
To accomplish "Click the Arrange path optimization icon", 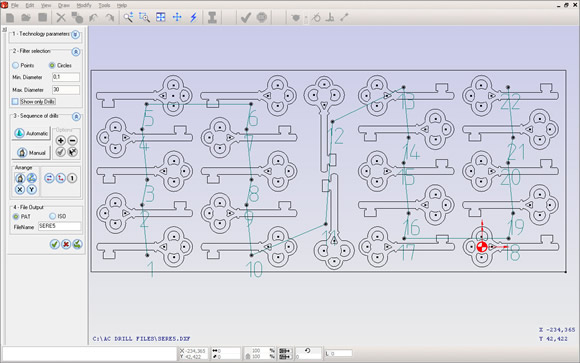I will tap(32, 178).
